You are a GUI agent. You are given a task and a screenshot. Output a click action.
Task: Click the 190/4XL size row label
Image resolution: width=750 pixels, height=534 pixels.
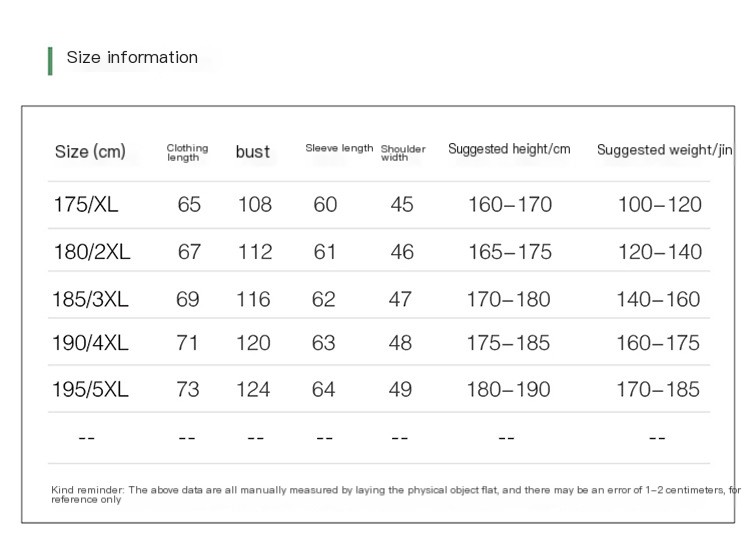click(x=90, y=343)
